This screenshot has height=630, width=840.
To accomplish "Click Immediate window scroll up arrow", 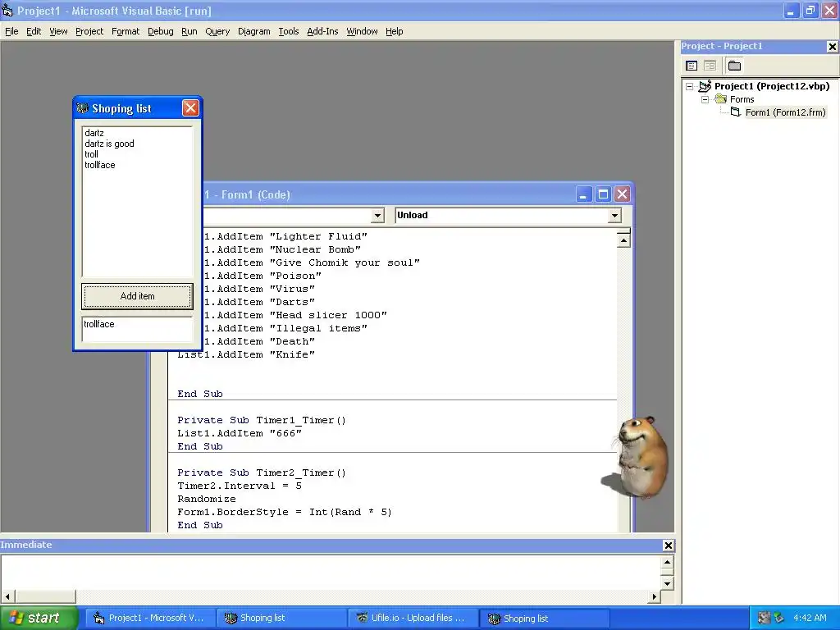I will 667,562.
